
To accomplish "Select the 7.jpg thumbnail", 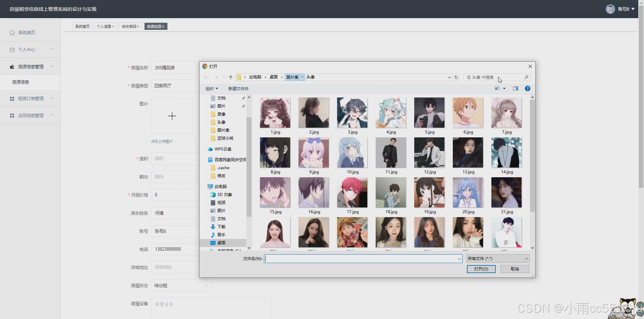I will coord(506,113).
